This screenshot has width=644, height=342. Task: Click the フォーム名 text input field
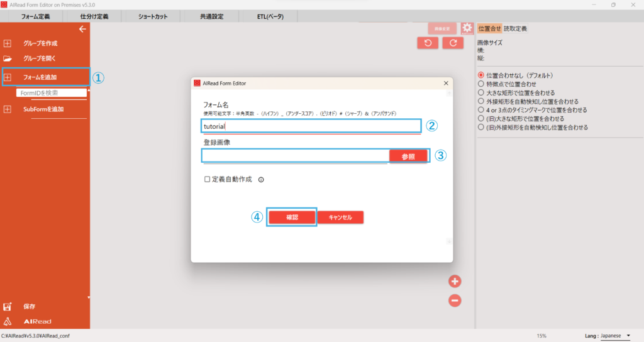click(x=311, y=126)
